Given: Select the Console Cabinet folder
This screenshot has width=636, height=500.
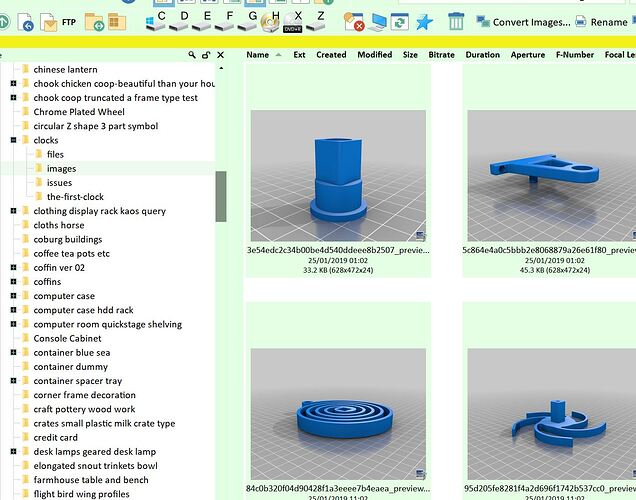Looking at the screenshot, I should 67,338.
